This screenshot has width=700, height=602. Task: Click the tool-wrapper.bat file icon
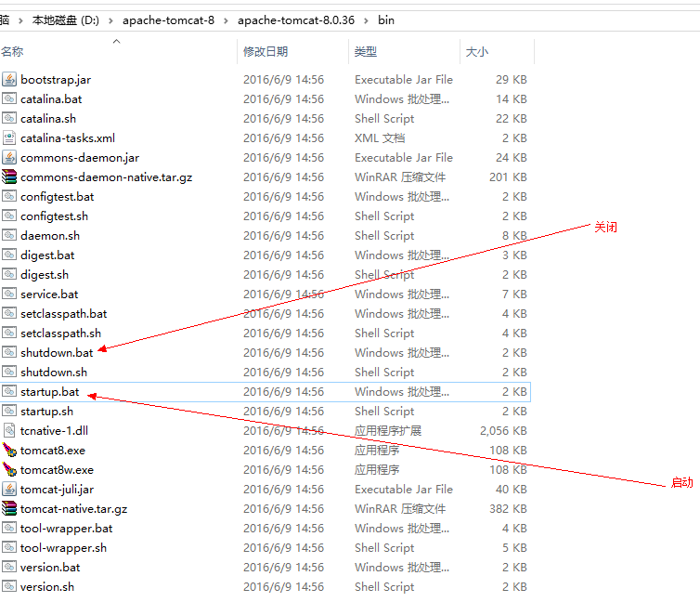click(9, 528)
